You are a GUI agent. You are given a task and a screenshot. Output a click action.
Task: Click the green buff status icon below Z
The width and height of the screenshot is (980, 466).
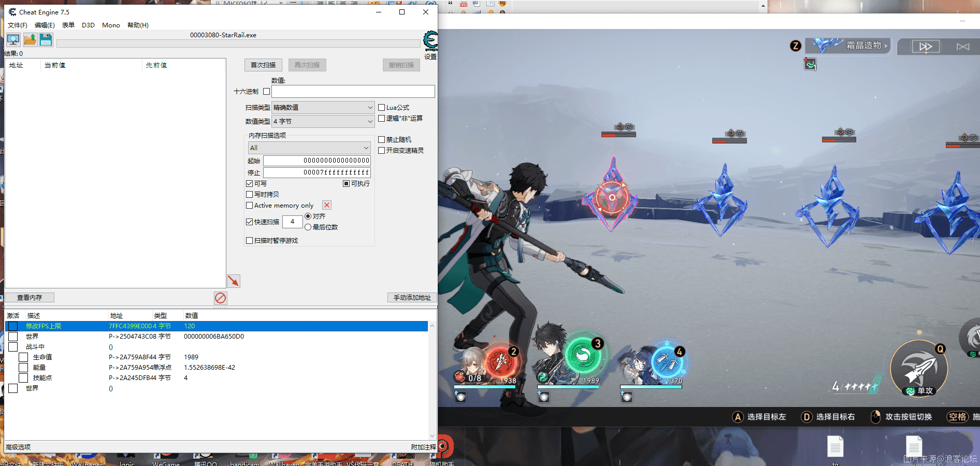click(x=810, y=64)
